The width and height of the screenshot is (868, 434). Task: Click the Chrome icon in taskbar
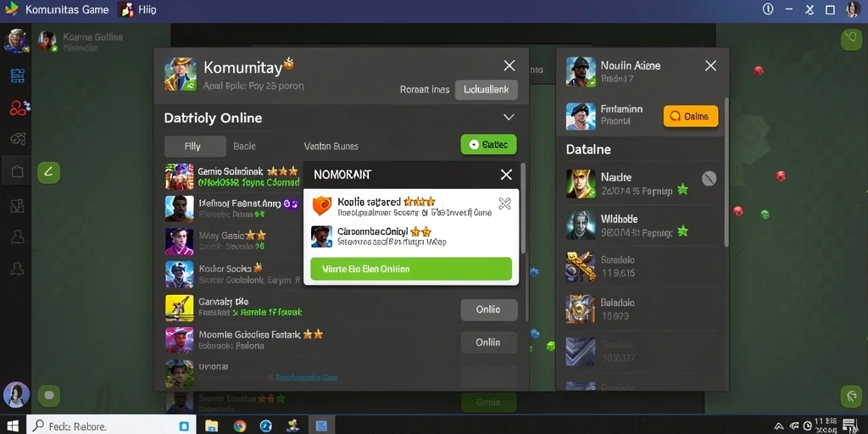pyautogui.click(x=239, y=426)
